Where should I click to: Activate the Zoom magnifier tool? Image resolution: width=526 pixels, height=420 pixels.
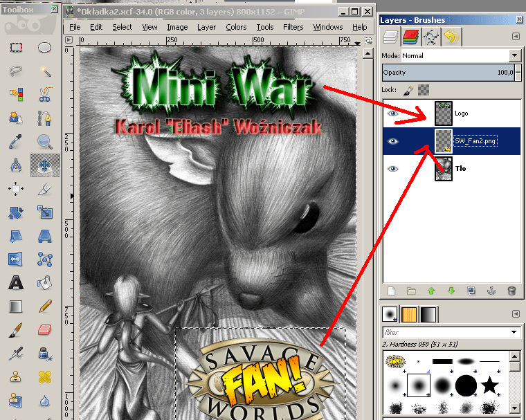[x=45, y=142]
